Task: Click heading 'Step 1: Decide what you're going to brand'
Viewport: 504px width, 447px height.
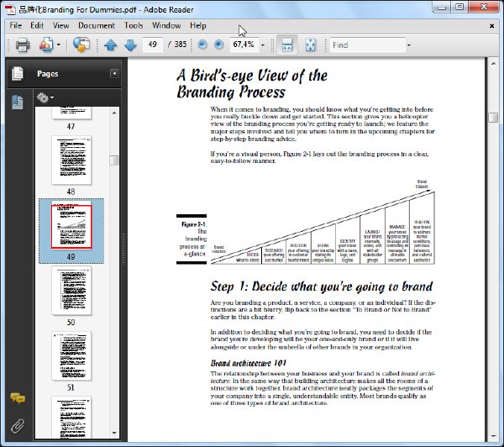Action: (x=322, y=287)
